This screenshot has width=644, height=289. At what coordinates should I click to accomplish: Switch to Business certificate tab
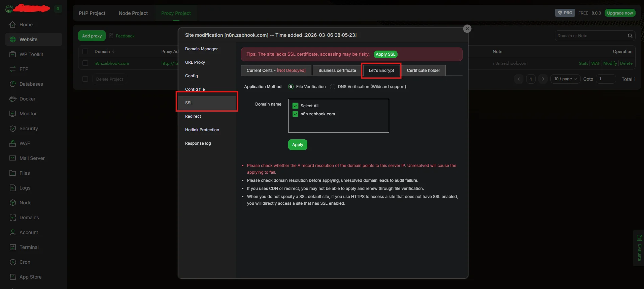coord(337,70)
